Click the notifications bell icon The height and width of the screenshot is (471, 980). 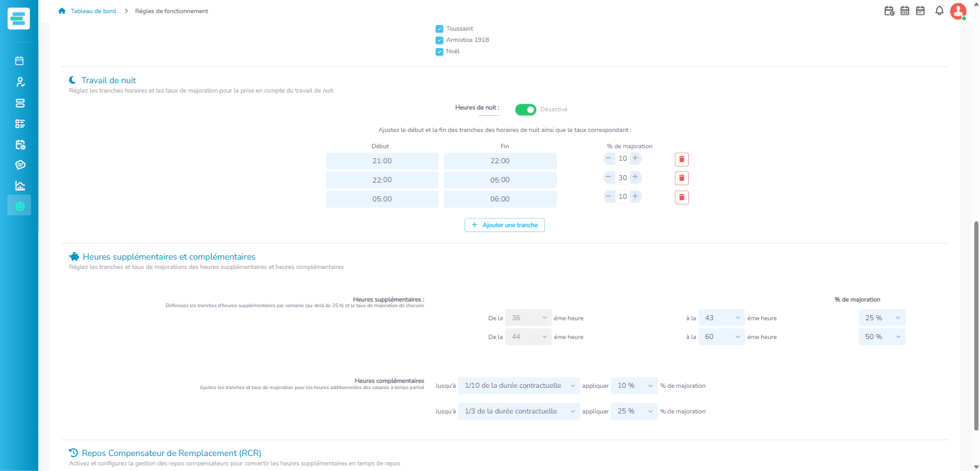coord(939,11)
